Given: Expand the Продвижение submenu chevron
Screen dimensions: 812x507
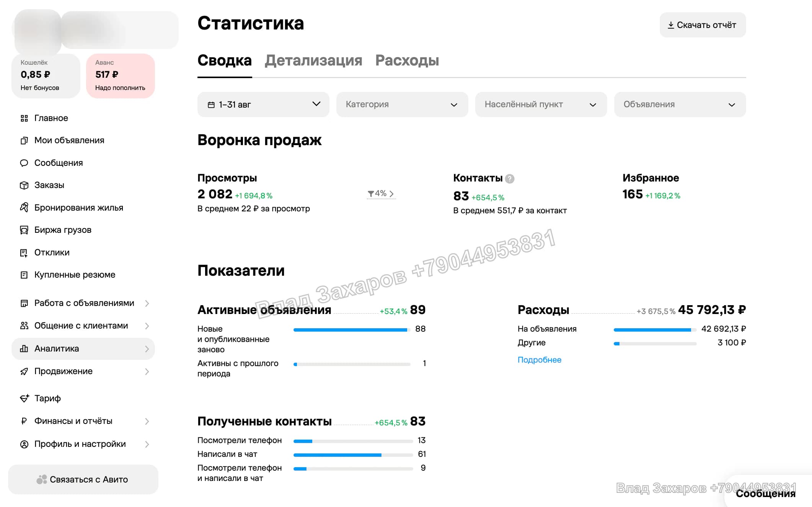Looking at the screenshot, I should [x=147, y=371].
